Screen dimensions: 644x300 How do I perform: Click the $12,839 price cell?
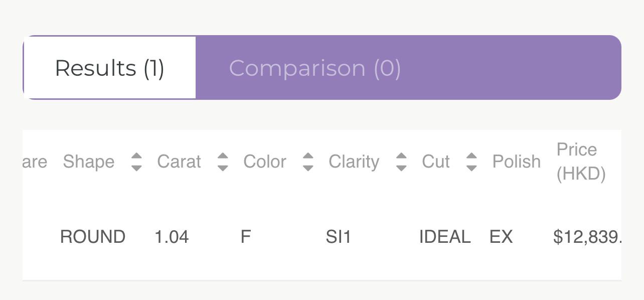(587, 237)
